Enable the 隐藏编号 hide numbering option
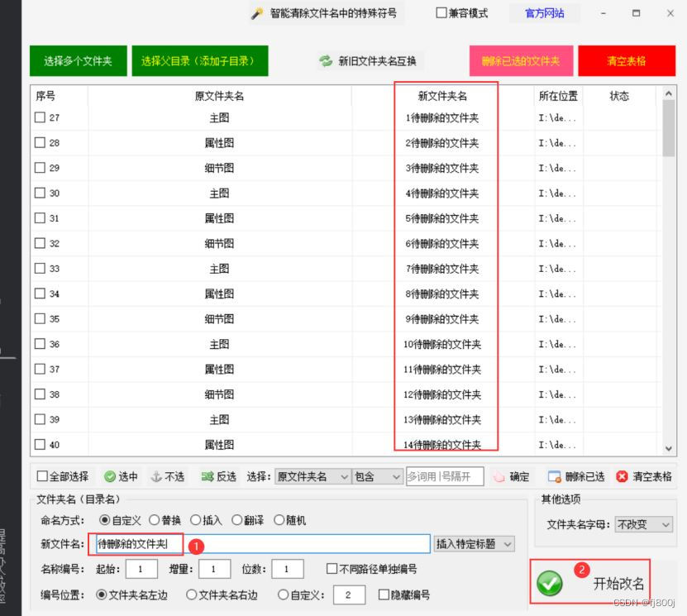Viewport: 687px width, 616px height. pos(385,595)
